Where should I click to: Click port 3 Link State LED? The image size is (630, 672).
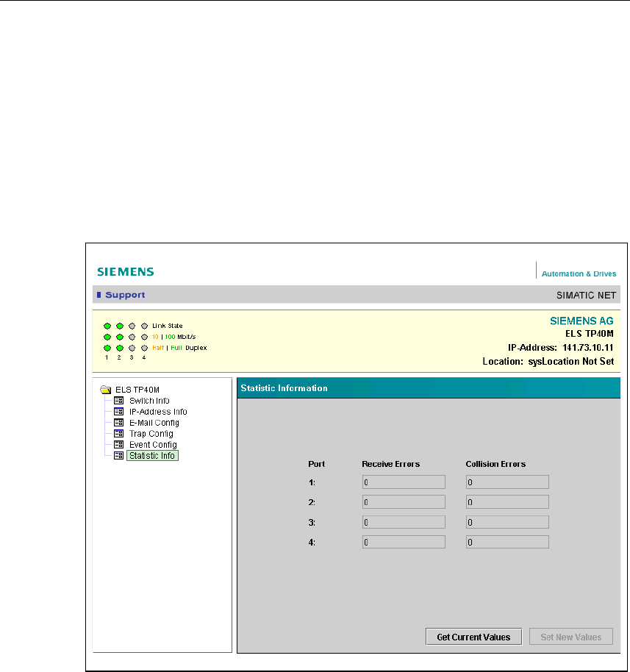click(x=132, y=326)
